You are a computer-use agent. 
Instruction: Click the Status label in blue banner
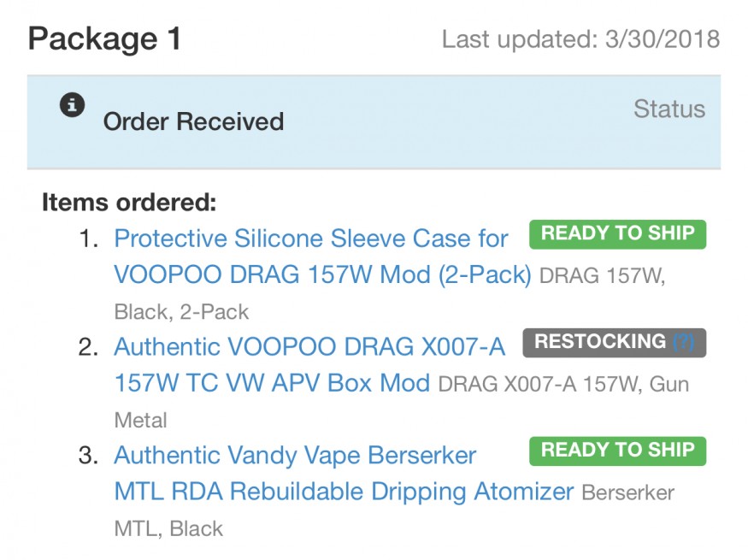point(668,109)
